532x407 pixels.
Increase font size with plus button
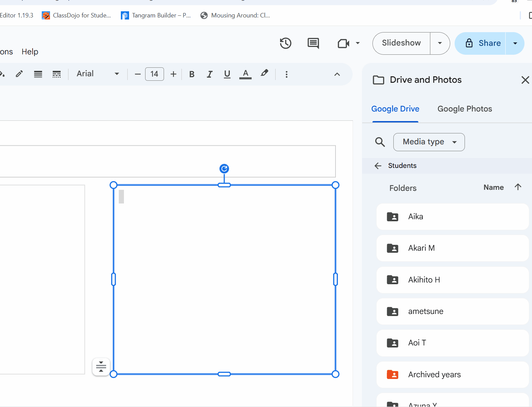tap(174, 74)
